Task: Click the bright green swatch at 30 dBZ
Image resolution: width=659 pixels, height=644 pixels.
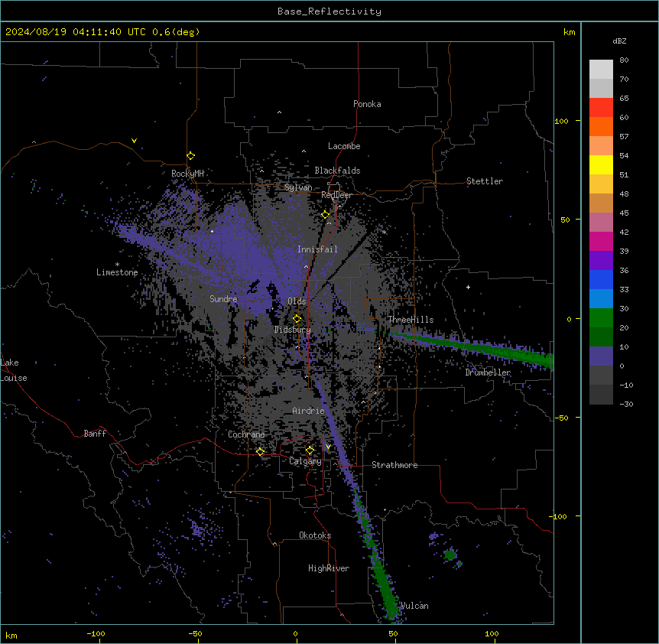Action: pyautogui.click(x=601, y=317)
